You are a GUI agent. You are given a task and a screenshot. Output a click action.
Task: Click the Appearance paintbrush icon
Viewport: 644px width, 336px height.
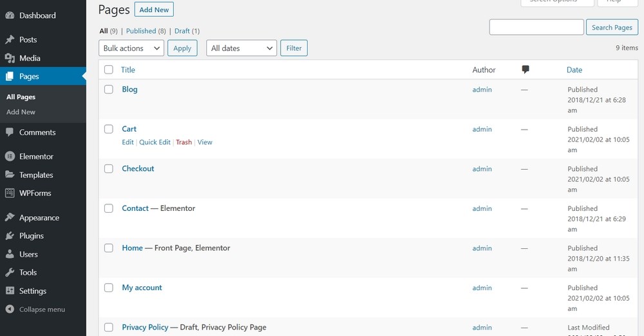click(10, 217)
